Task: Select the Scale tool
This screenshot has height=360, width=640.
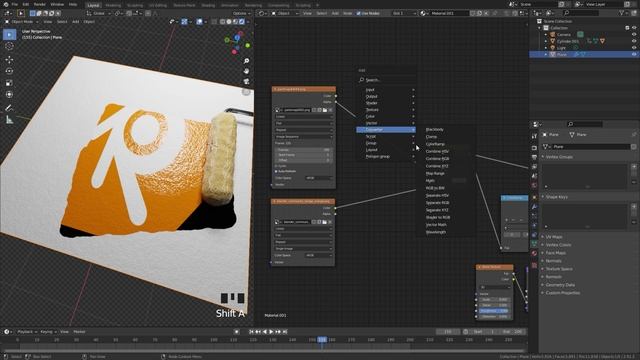Action: point(9,83)
